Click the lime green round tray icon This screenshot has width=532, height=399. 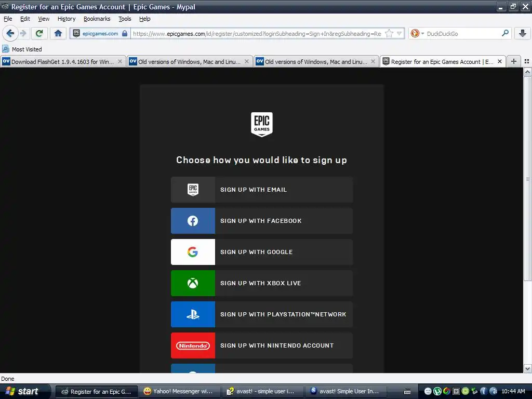pos(465,392)
